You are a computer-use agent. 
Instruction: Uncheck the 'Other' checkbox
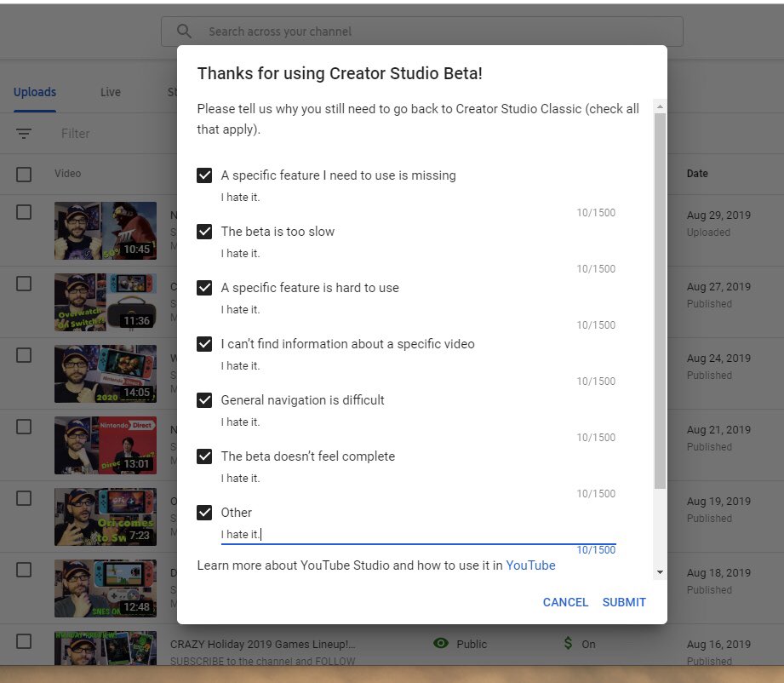204,513
